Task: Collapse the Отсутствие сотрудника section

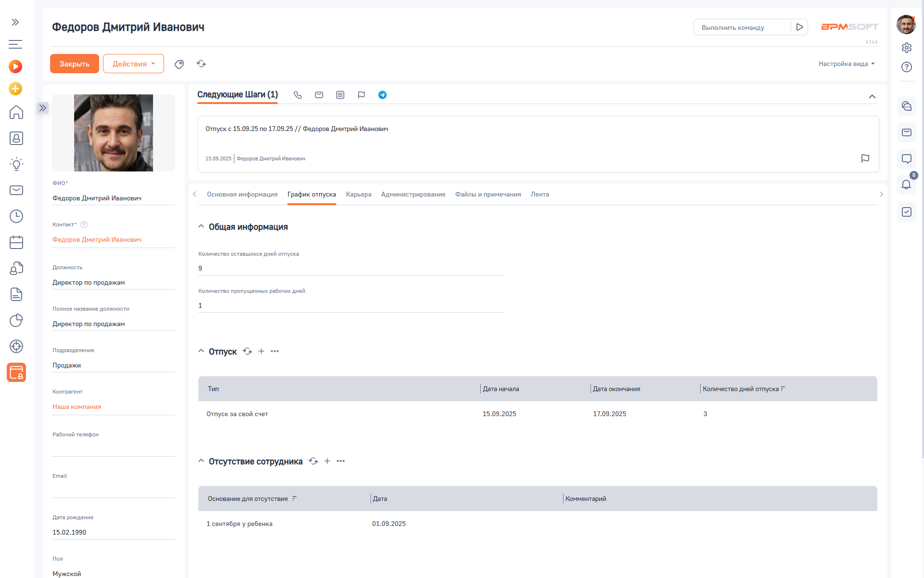Action: [x=201, y=461]
